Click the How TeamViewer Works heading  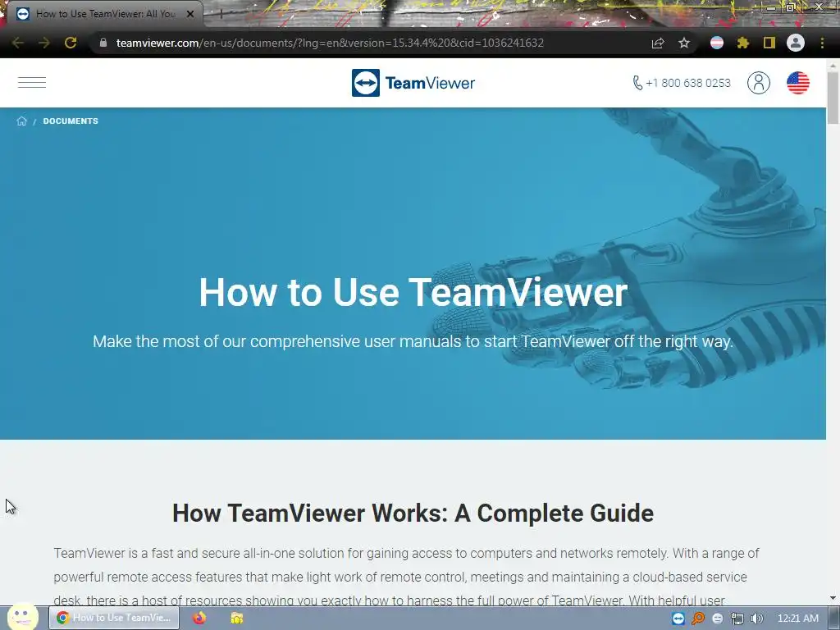pos(413,514)
